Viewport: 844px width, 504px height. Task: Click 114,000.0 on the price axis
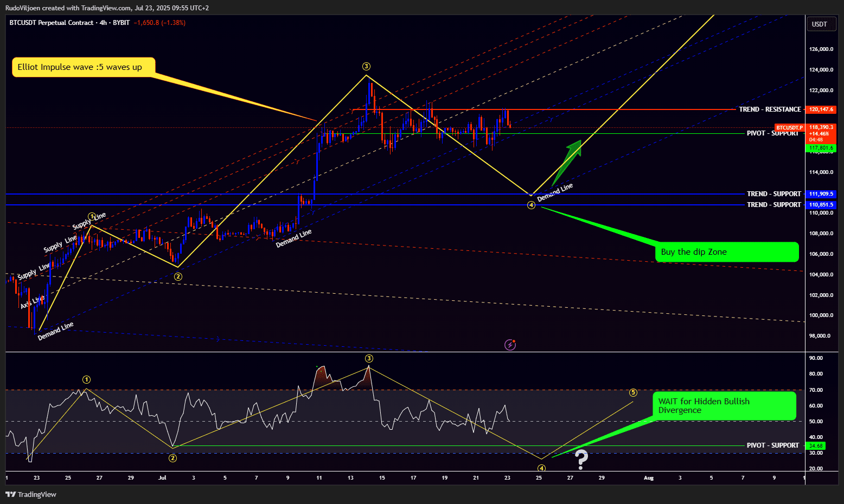pos(821,172)
